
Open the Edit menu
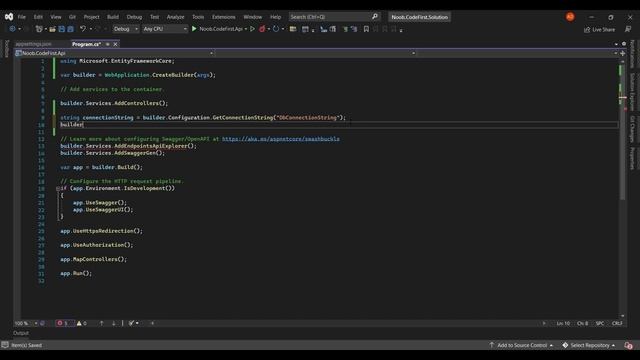(38, 17)
